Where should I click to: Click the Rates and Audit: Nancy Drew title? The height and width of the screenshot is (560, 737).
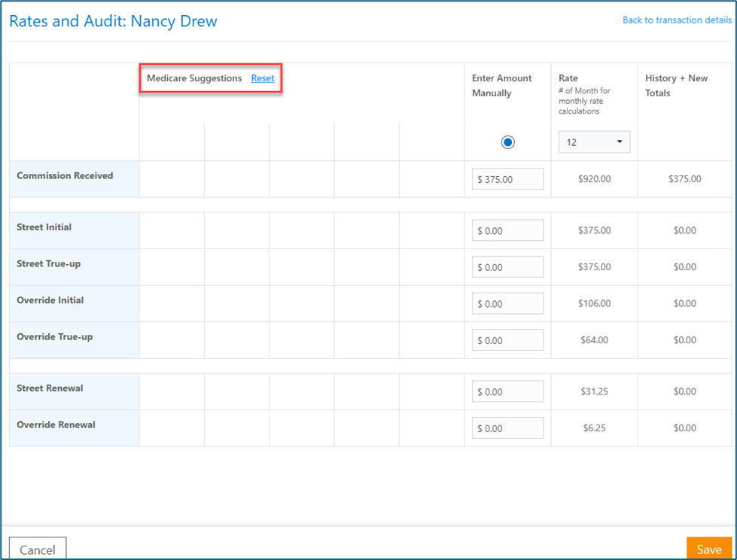tap(113, 21)
